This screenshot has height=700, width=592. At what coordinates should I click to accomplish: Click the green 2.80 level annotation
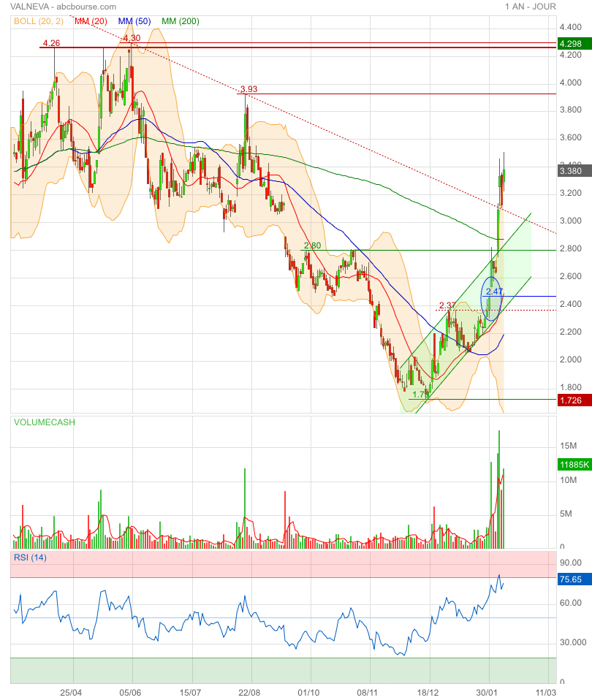pos(313,245)
